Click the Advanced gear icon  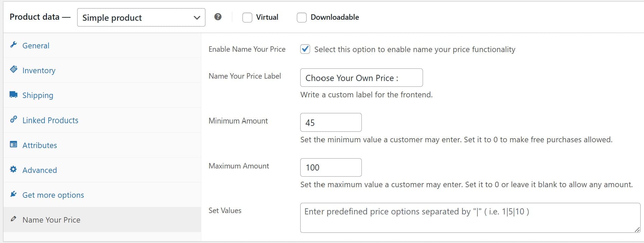coord(13,169)
